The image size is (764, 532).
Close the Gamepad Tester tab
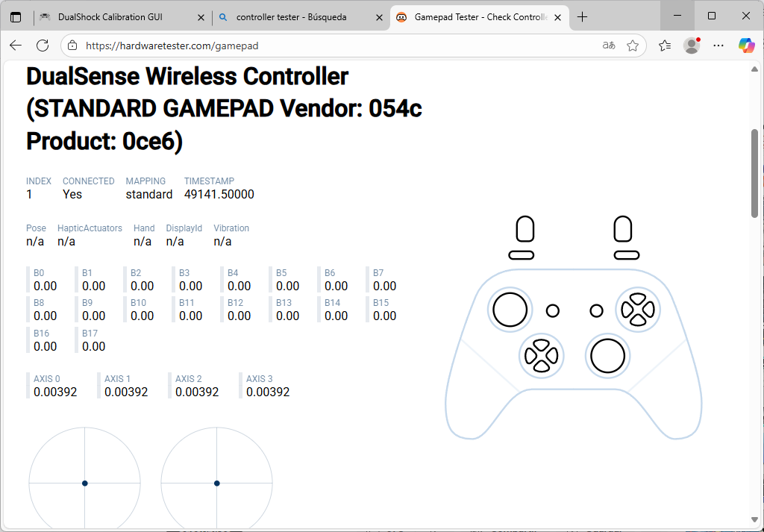pyautogui.click(x=558, y=17)
